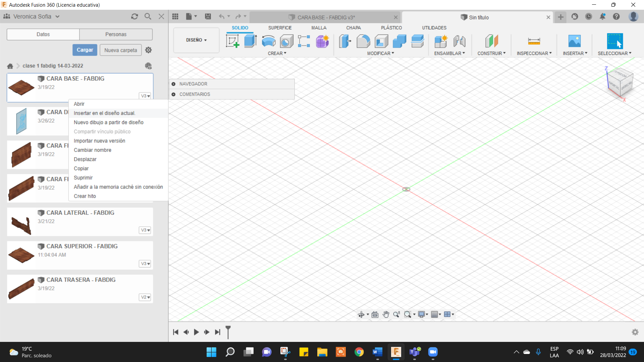Click the timeline play button
This screenshot has height=362, width=644.
[x=196, y=332]
